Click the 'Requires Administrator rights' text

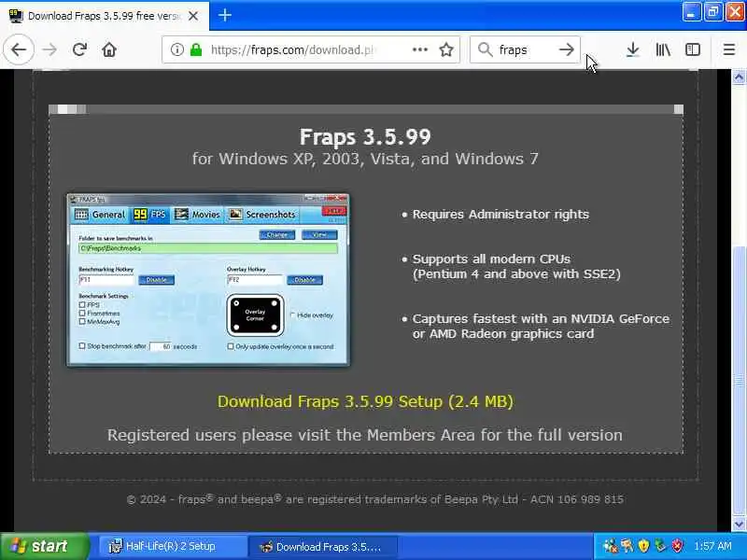coord(500,215)
